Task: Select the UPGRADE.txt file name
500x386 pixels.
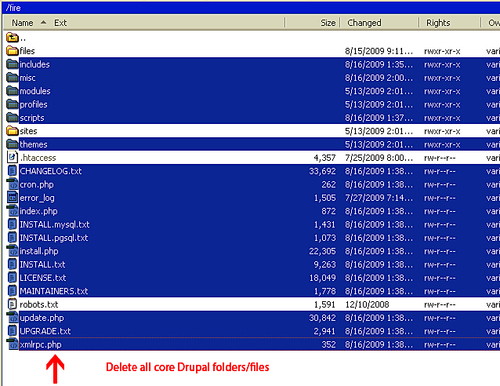Action: (45, 331)
